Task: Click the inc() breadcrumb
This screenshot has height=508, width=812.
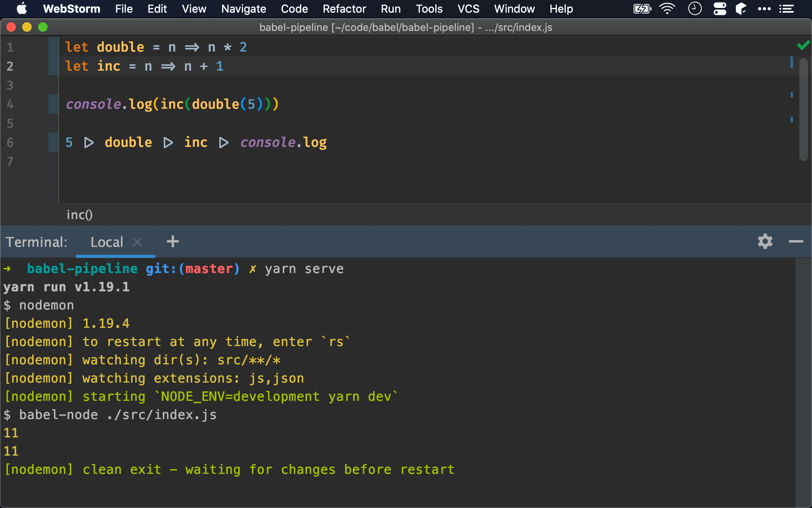Action: pyautogui.click(x=79, y=215)
